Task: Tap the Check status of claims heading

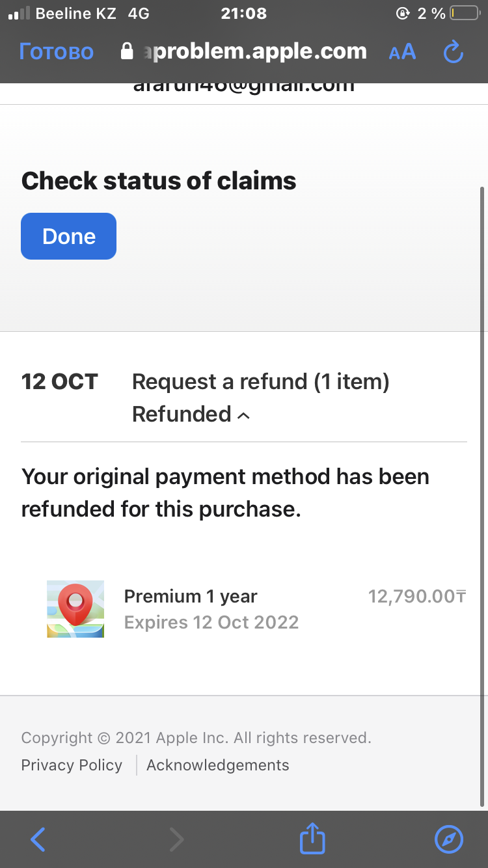Action: 159,181
